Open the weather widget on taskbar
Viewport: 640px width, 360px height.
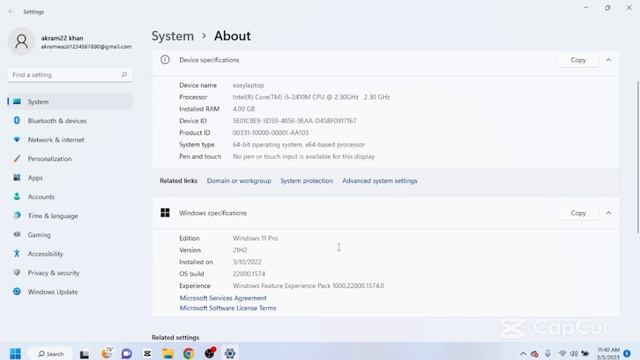pos(107,353)
